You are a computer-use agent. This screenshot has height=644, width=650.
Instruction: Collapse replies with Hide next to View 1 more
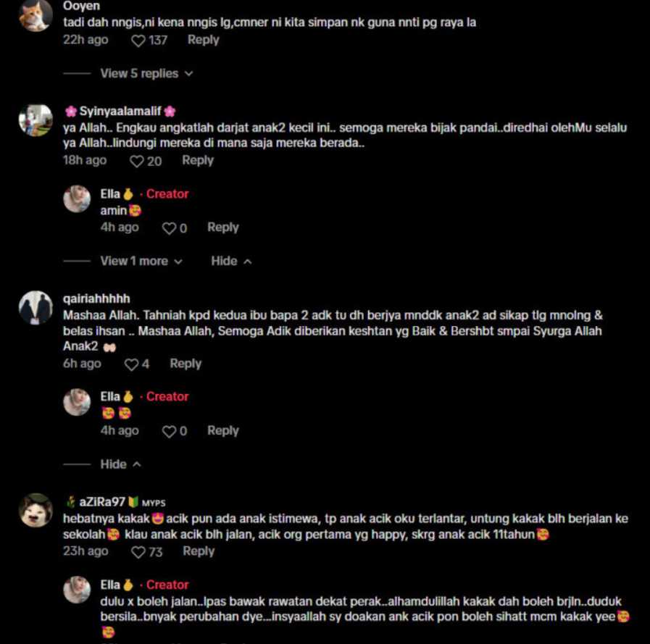(x=231, y=262)
